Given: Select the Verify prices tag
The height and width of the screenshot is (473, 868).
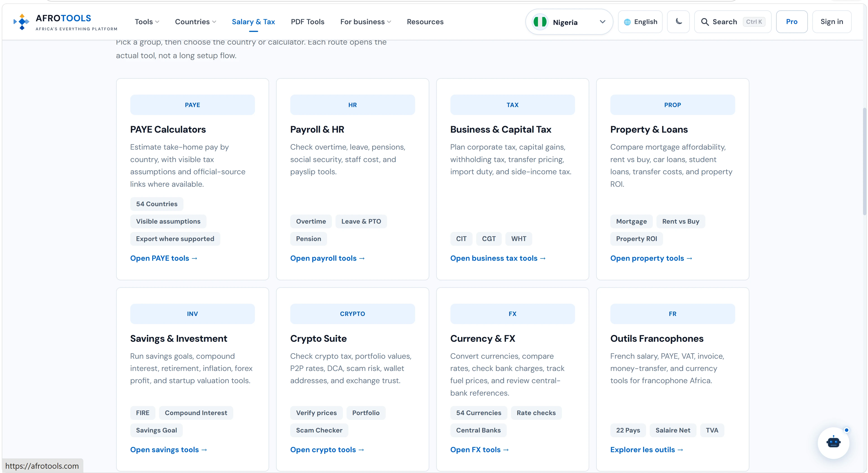Looking at the screenshot, I should pos(316,413).
